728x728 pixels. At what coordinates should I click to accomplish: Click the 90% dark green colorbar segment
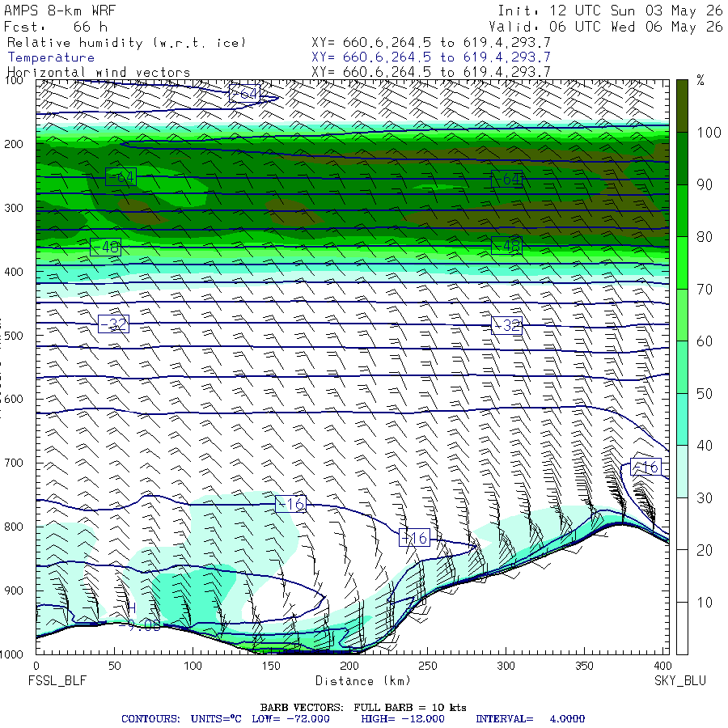coord(682,159)
